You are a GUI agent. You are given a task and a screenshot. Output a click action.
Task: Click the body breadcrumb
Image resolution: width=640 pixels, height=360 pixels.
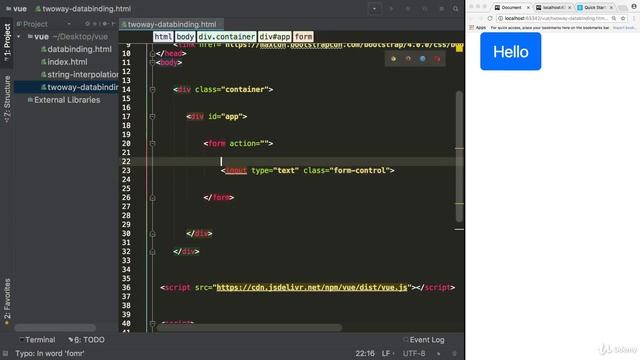click(185, 37)
